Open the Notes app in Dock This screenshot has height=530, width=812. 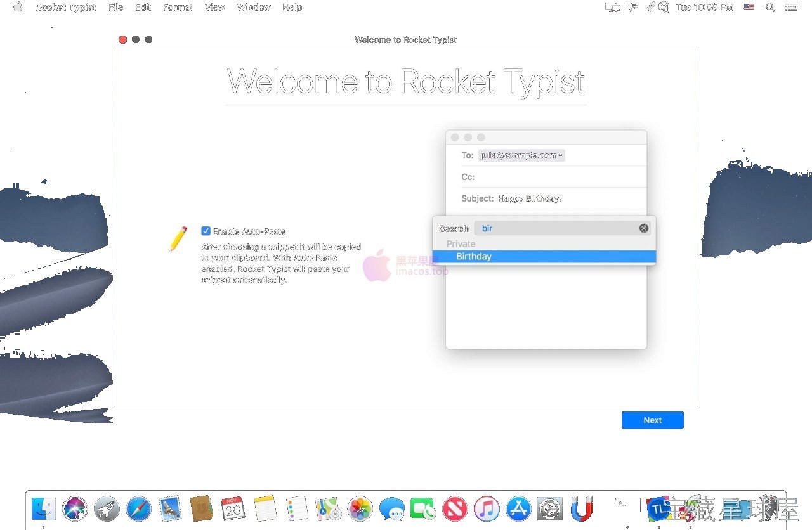pos(265,508)
